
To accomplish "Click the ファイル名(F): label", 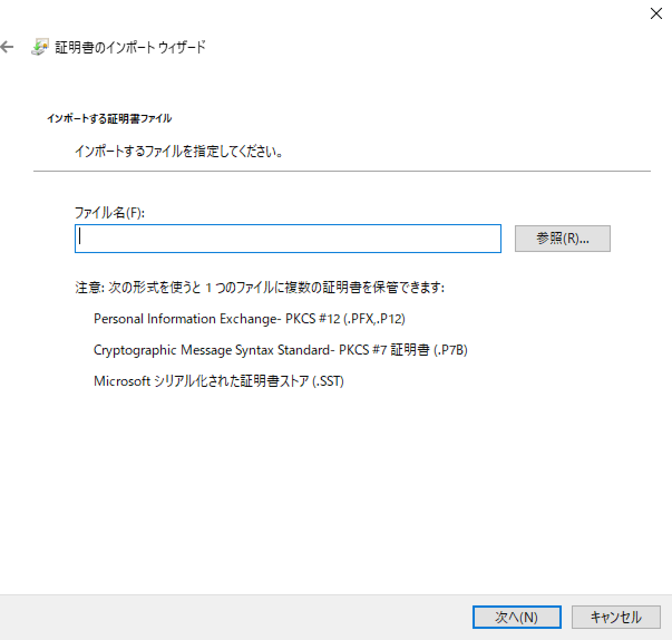I will pyautogui.click(x=110, y=212).
